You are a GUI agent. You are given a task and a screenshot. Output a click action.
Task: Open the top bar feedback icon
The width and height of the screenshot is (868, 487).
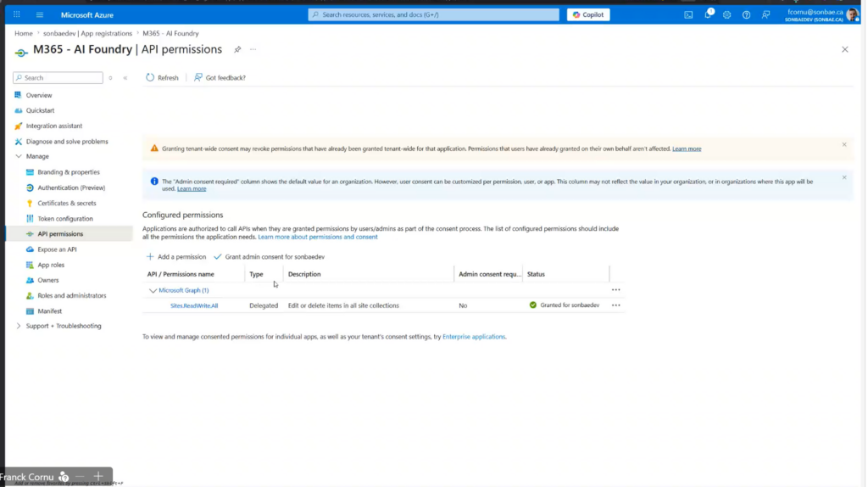(x=765, y=15)
